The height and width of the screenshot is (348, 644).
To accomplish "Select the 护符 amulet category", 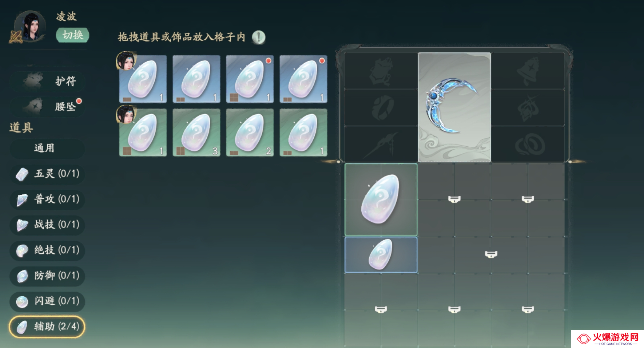I will point(48,81).
